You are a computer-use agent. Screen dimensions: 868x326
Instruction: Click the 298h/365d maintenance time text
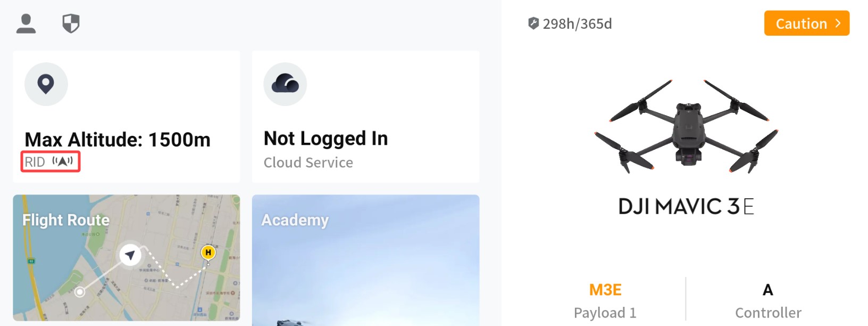click(577, 24)
